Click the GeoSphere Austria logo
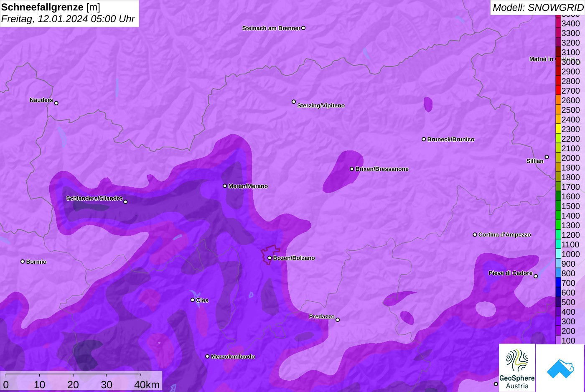Image resolution: width=585 pixels, height=392 pixels. (517, 367)
